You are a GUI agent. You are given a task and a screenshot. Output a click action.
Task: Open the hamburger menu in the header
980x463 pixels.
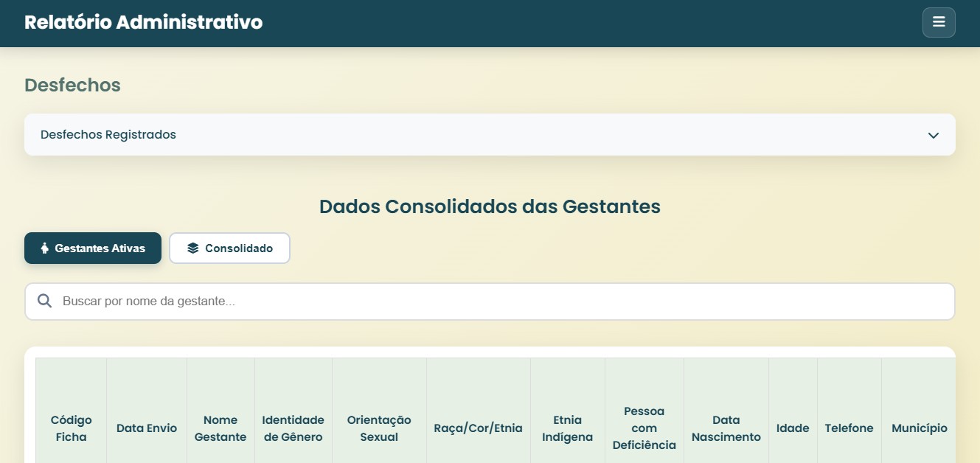point(939,22)
